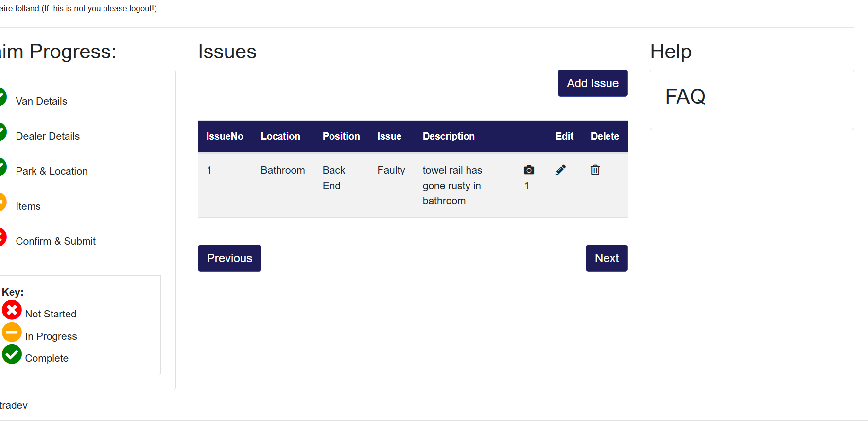Select the Park & Location step
This screenshot has height=421, width=868.
coord(52,171)
